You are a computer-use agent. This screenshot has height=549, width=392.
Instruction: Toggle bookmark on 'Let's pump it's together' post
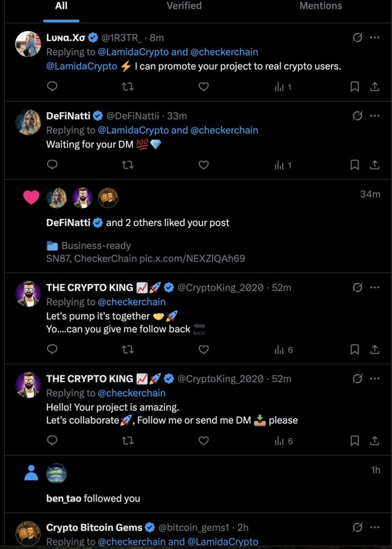click(x=355, y=350)
